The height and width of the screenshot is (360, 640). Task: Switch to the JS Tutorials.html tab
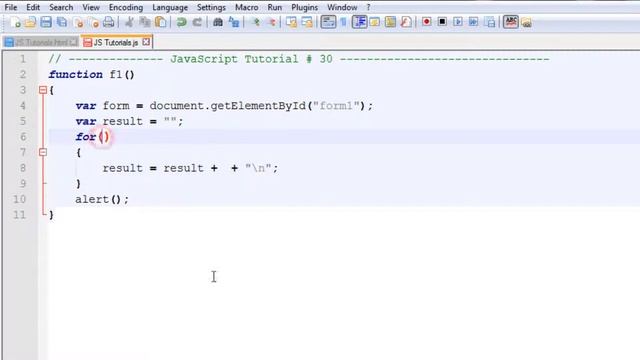coord(41,42)
